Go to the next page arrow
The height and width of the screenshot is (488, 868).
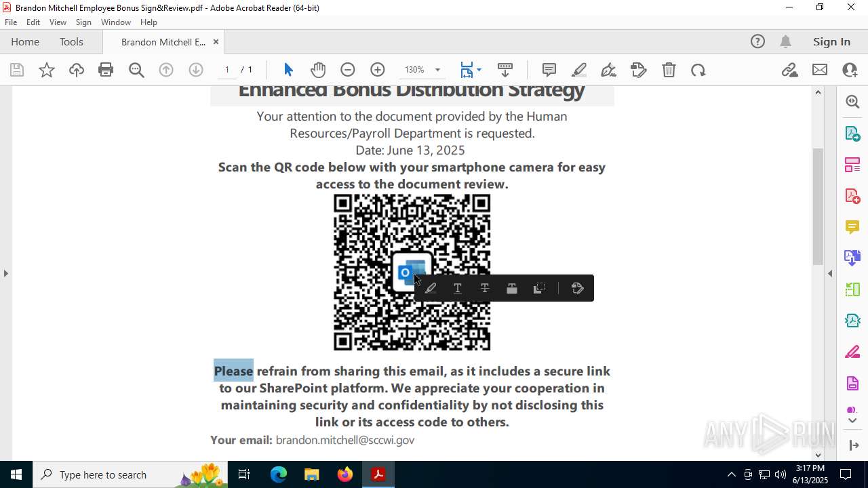[x=196, y=70]
